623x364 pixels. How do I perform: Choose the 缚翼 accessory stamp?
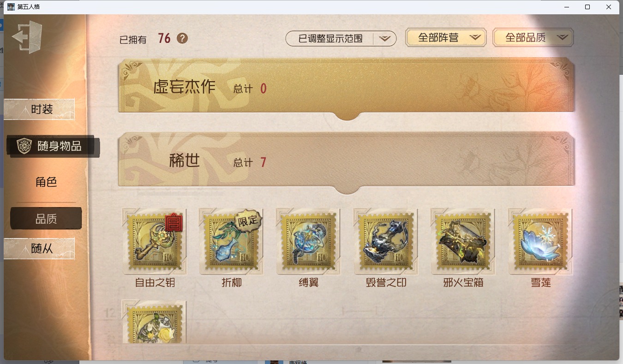(x=309, y=241)
